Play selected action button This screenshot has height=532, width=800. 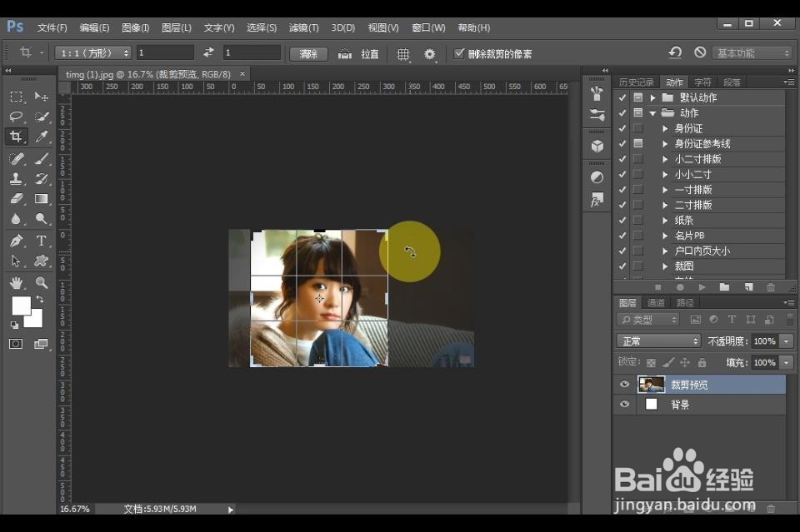[702, 287]
